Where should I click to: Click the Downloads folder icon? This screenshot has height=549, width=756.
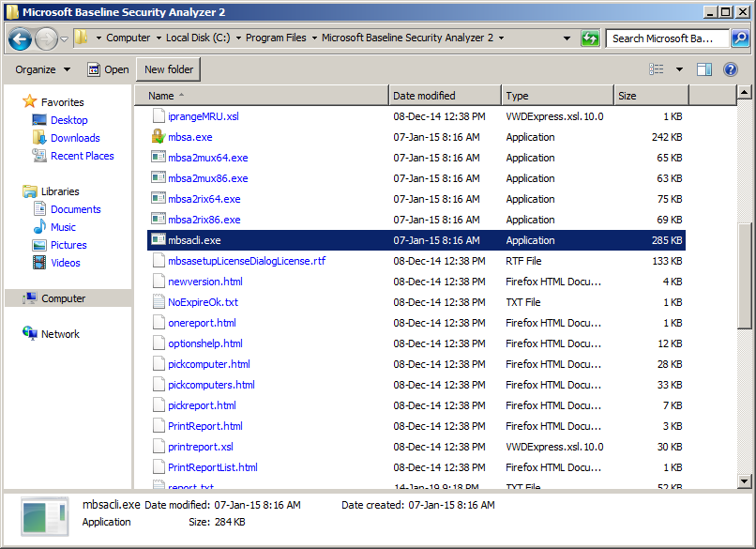coord(39,138)
